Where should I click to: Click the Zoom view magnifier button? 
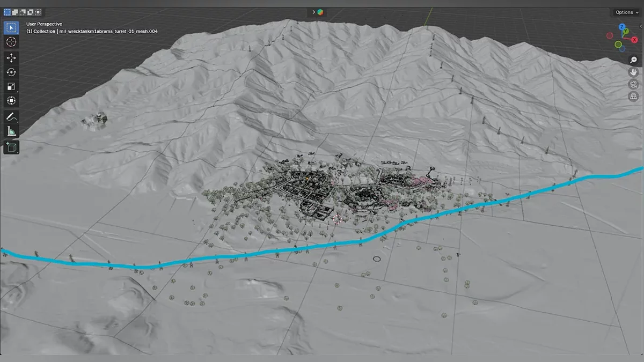tap(633, 60)
